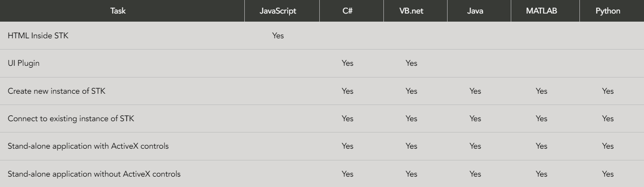Screen dimensions: 644x187
Task: Click Python Yes in Connect to existing instance row
Action: (x=608, y=119)
